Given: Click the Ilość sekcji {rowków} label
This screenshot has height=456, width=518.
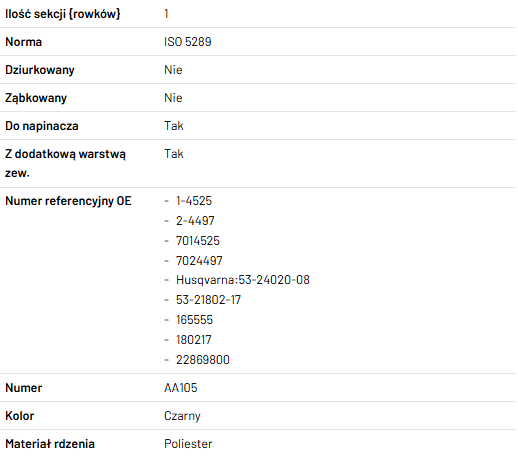Looking at the screenshot, I should (63, 14).
